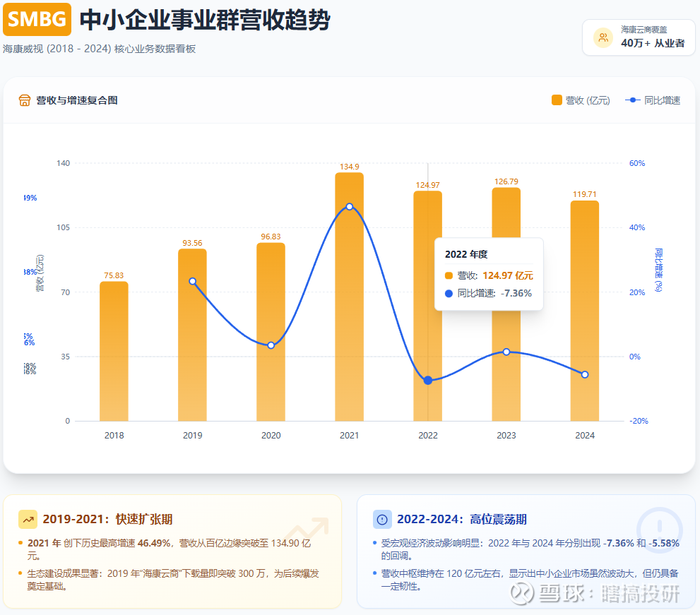
Task: Click the 2024 growth line data point
Action: pos(585,374)
